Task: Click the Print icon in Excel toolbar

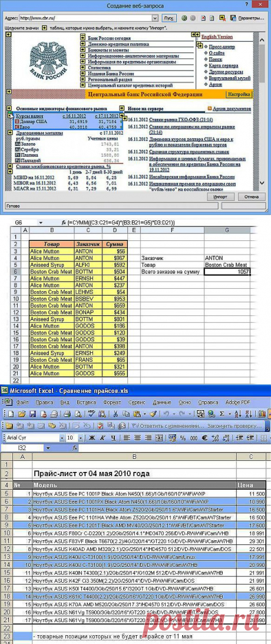Action: pyautogui.click(x=68, y=414)
